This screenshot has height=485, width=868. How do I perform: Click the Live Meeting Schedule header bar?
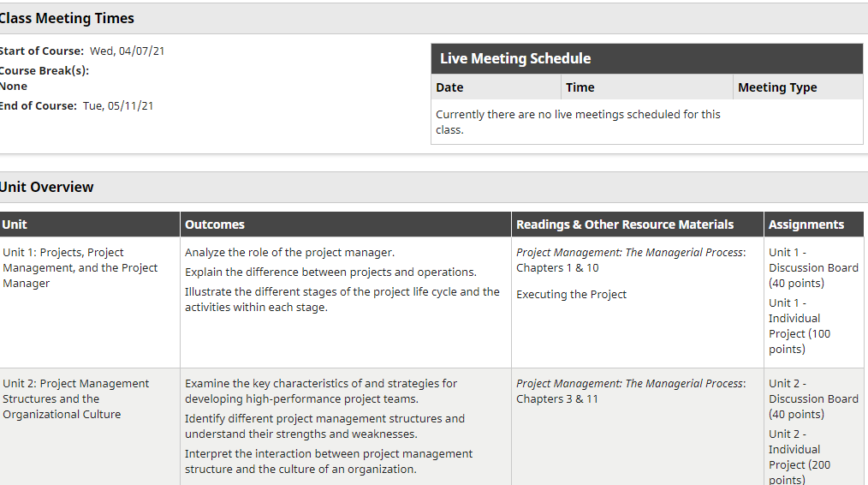(646, 59)
